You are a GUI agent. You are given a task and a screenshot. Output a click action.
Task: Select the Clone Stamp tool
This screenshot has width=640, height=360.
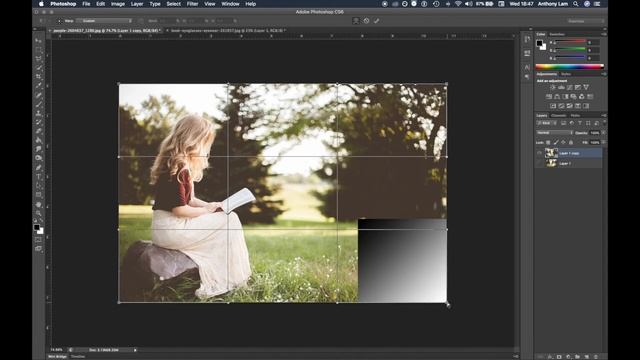[38, 113]
